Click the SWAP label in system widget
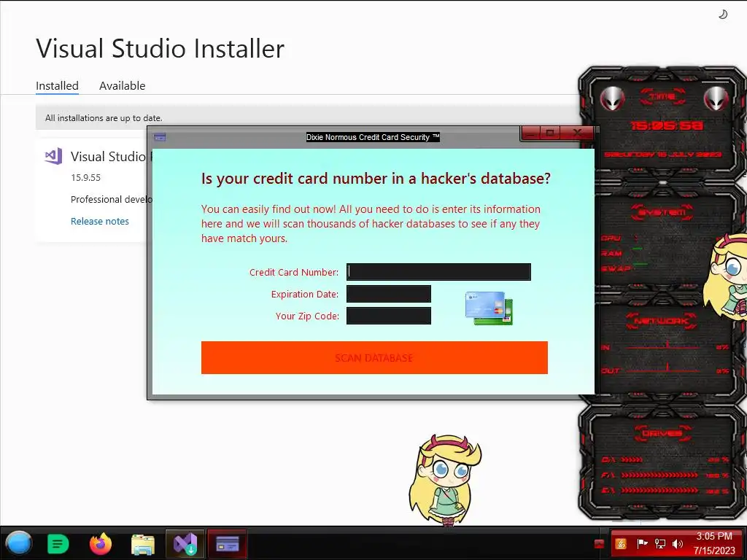This screenshot has width=747, height=560. tap(616, 268)
